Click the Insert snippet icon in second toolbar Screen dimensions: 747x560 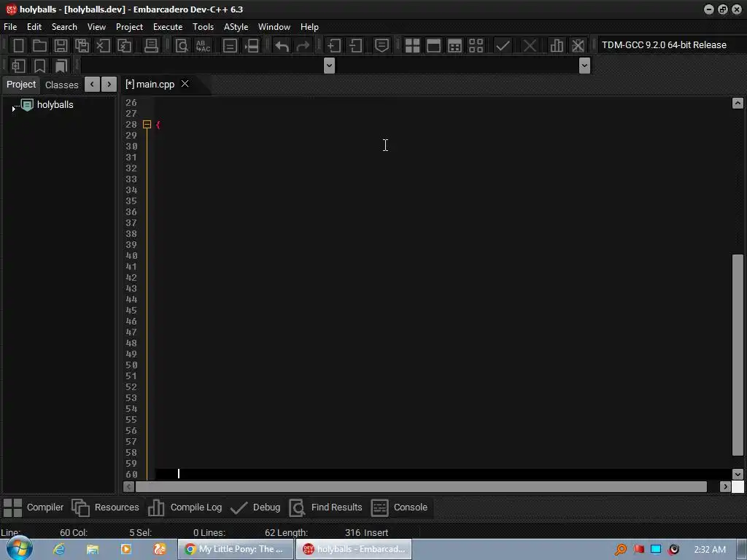[18, 66]
